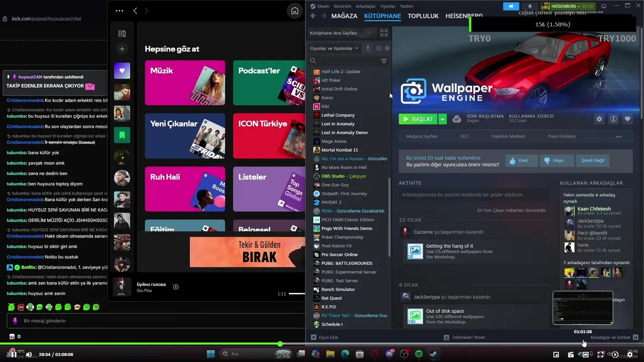Add Буйно голова to Liked Songs
The image size is (644, 362).
pyautogui.click(x=176, y=287)
